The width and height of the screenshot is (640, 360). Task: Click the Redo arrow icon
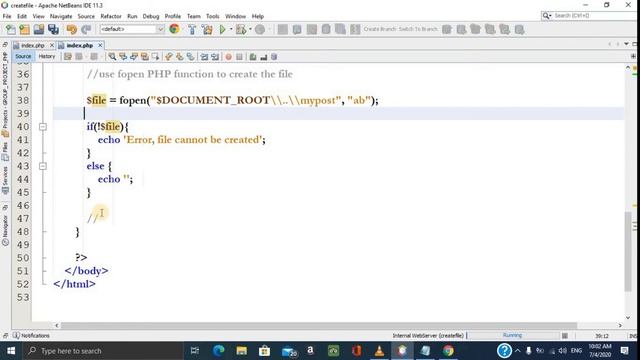[86, 29]
